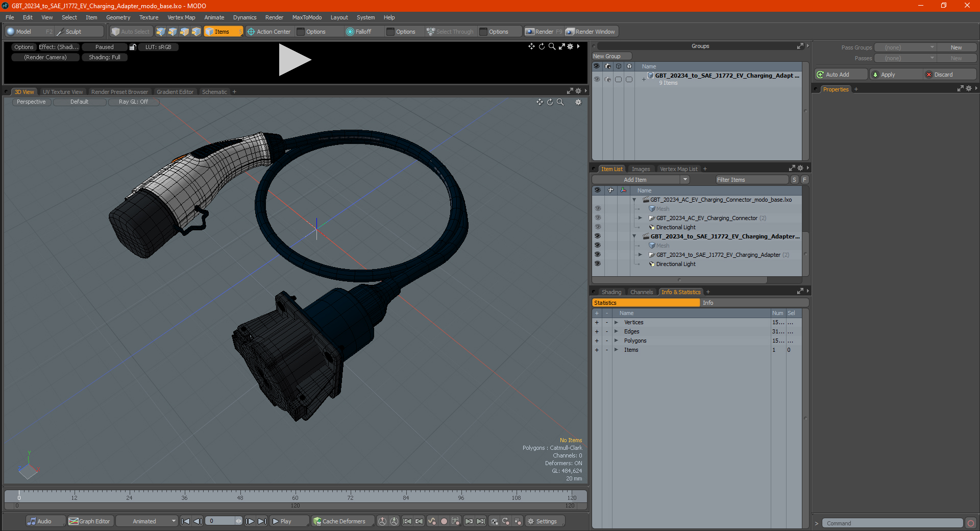Click New Group button
Screen dimensions: 980x531
[612, 56]
